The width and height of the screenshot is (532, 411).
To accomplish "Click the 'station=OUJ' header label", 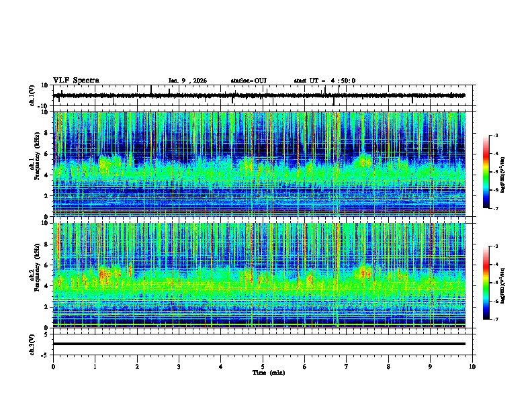I will 249,81.
